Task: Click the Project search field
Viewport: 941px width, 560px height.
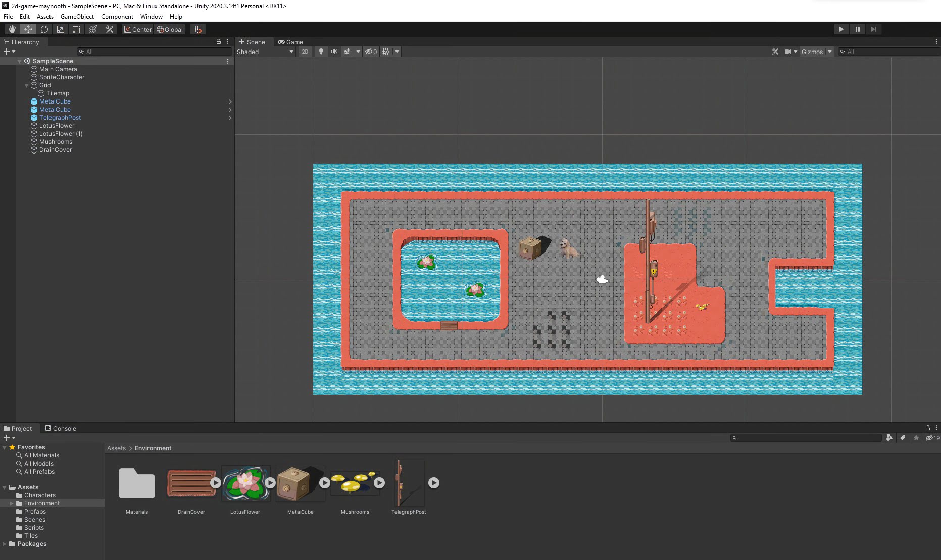Action: click(x=806, y=438)
